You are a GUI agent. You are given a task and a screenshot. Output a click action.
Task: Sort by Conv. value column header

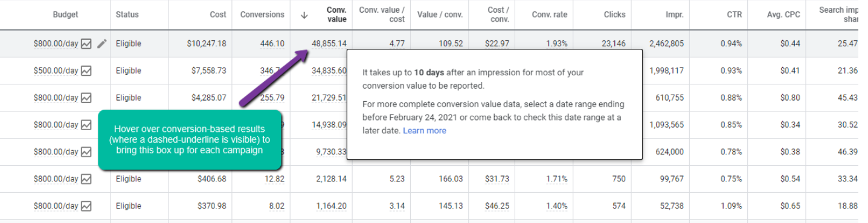click(x=336, y=14)
